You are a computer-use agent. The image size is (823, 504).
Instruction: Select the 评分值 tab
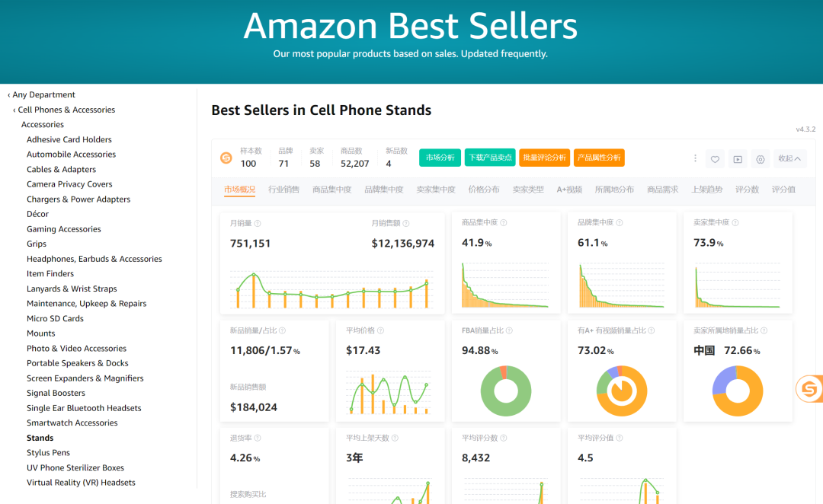(x=783, y=190)
